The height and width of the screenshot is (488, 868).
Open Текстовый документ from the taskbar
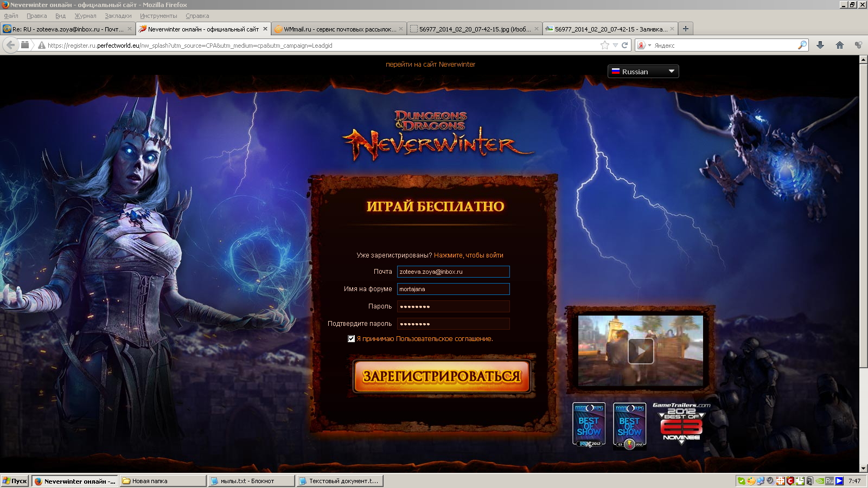[x=340, y=481]
